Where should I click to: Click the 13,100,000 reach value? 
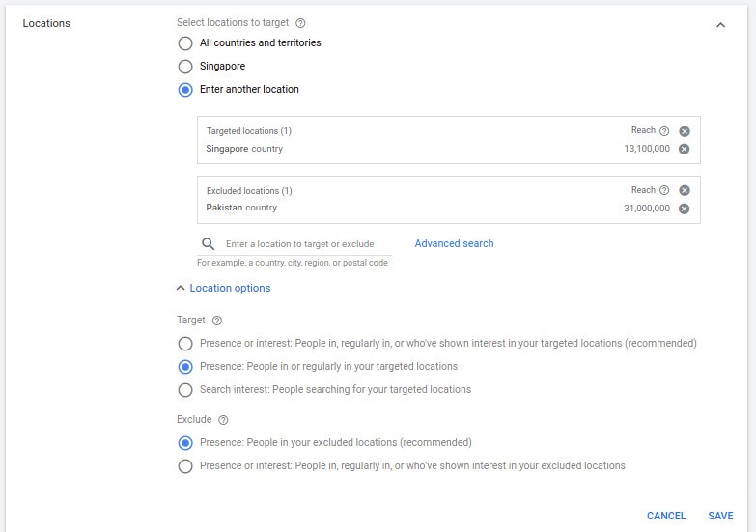pyautogui.click(x=647, y=149)
